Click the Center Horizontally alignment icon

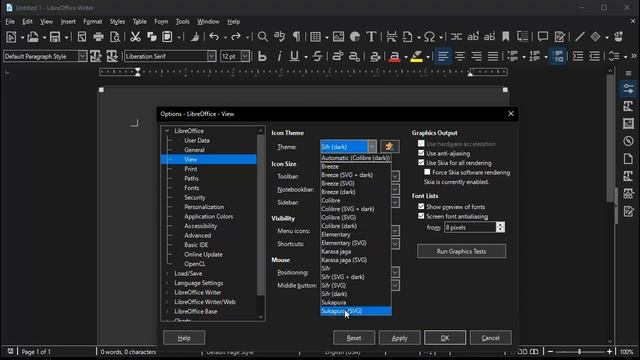460,56
